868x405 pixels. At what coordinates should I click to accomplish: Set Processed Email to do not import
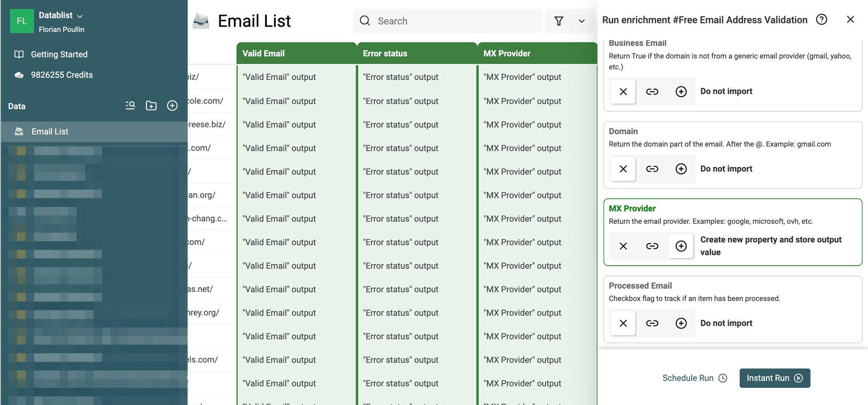coord(623,323)
